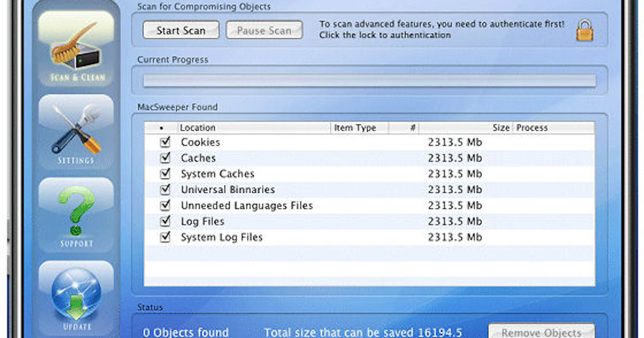Click the Remove Objects button
644x338 pixels.
point(541,331)
